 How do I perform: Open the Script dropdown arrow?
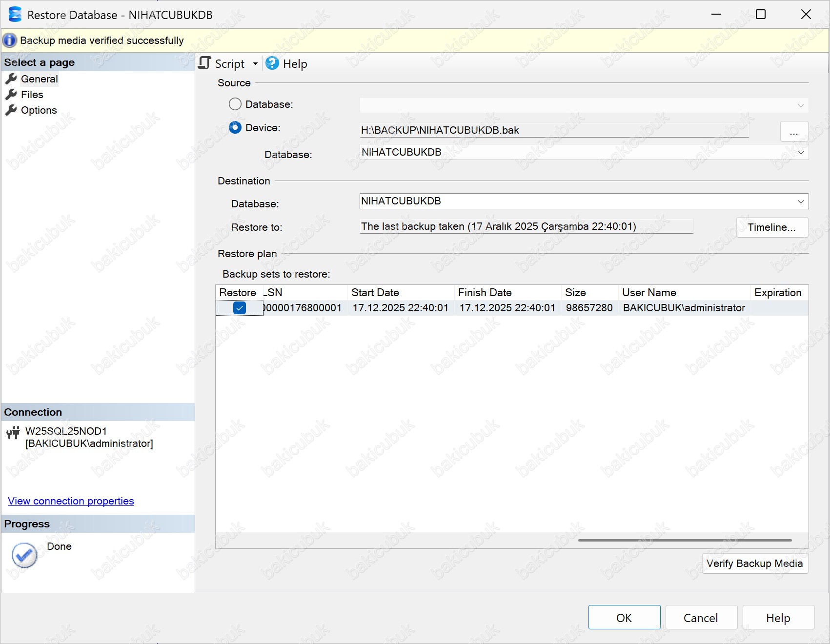[255, 64]
